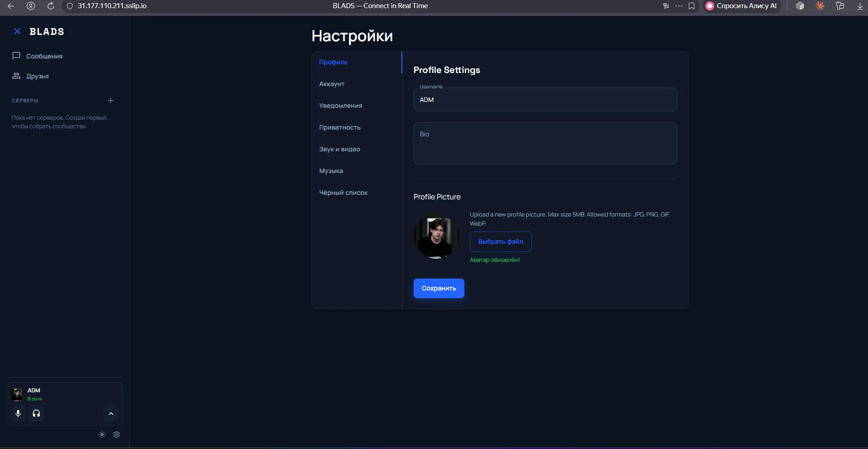
Task: Open Yandex home button in browser bar
Action: click(x=31, y=6)
